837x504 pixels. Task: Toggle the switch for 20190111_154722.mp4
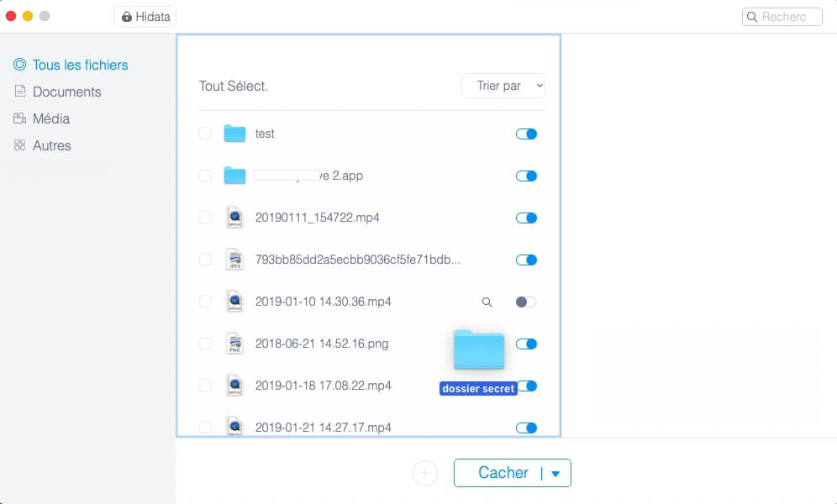click(526, 218)
